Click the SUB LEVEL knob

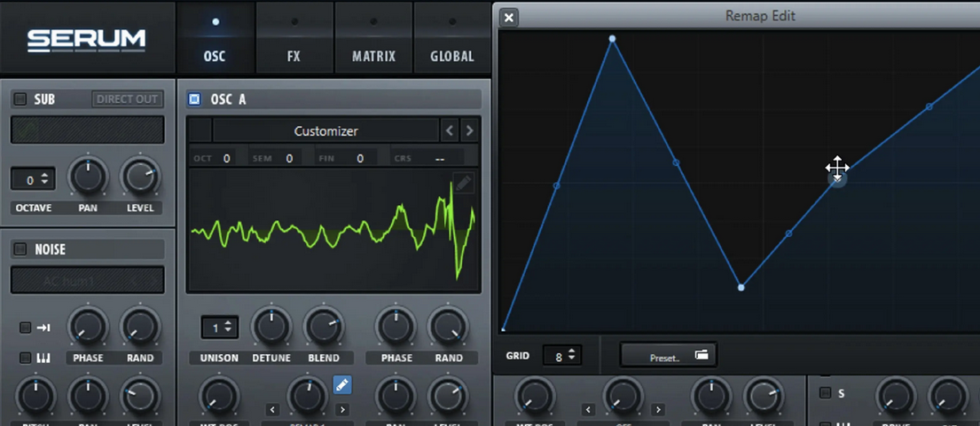tap(140, 177)
